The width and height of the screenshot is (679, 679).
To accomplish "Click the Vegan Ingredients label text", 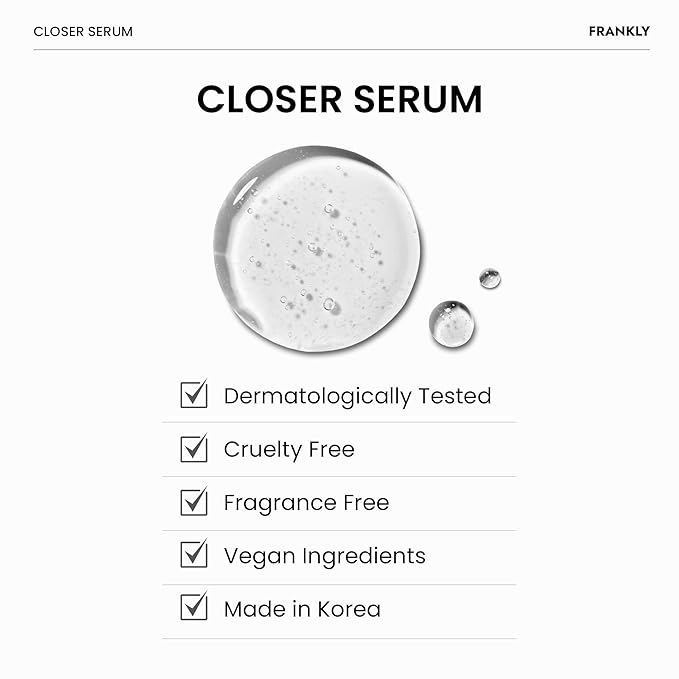I will [324, 556].
